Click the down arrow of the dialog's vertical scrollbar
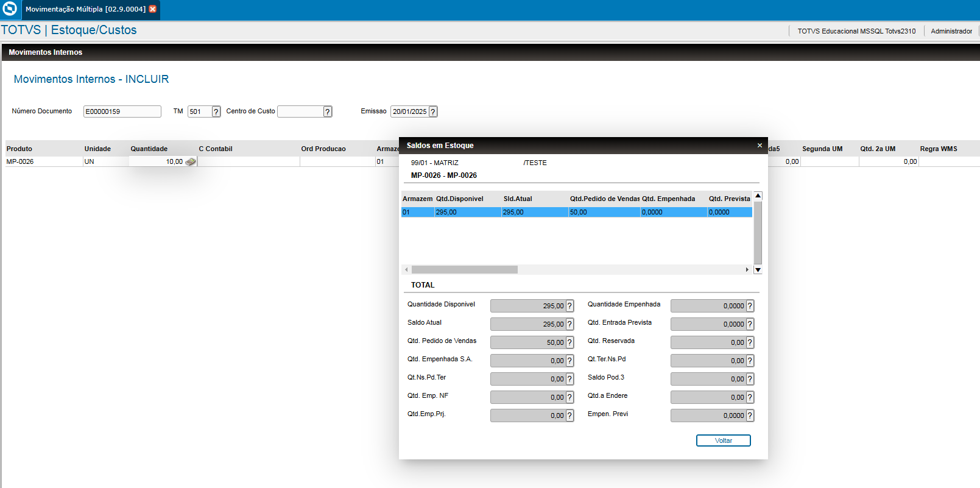Screen dimensions: 980x488 point(758,270)
